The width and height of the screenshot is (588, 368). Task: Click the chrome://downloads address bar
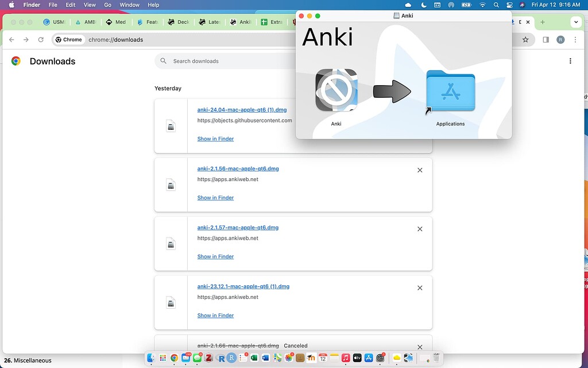116,40
